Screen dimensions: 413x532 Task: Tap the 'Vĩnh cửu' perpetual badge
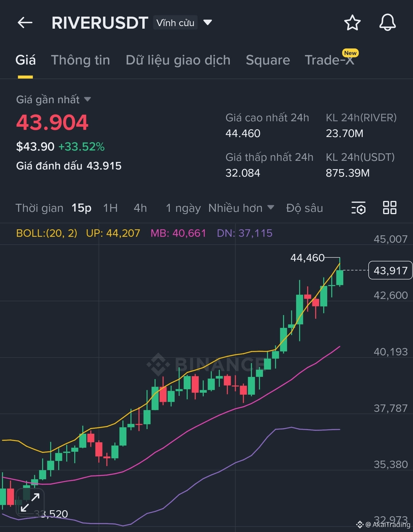175,23
